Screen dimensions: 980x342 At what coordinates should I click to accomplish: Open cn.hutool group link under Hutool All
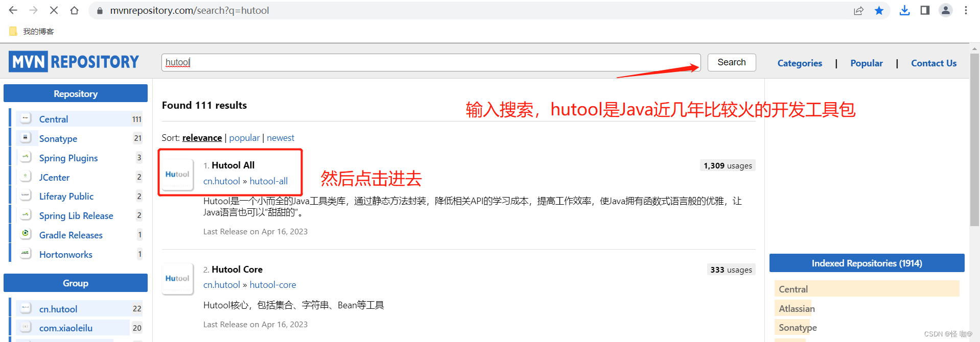point(222,181)
